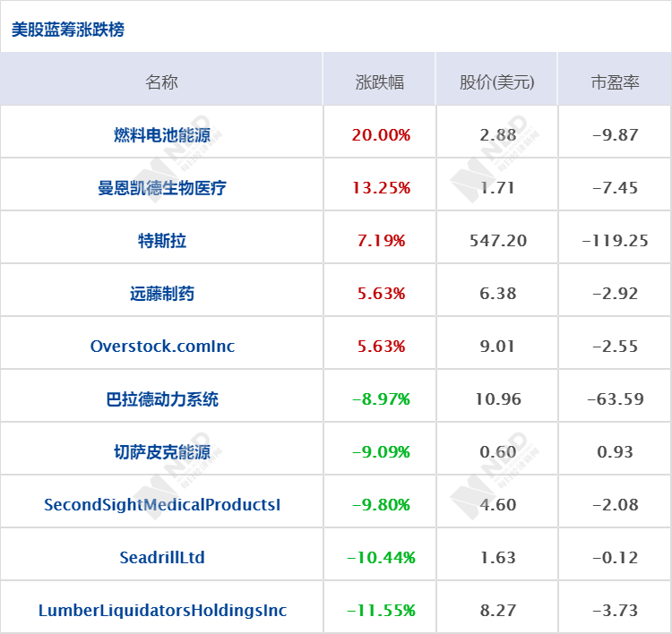Select Overstock.comInc's 5.63% change value
The width and height of the screenshot is (672, 634).
381,347
